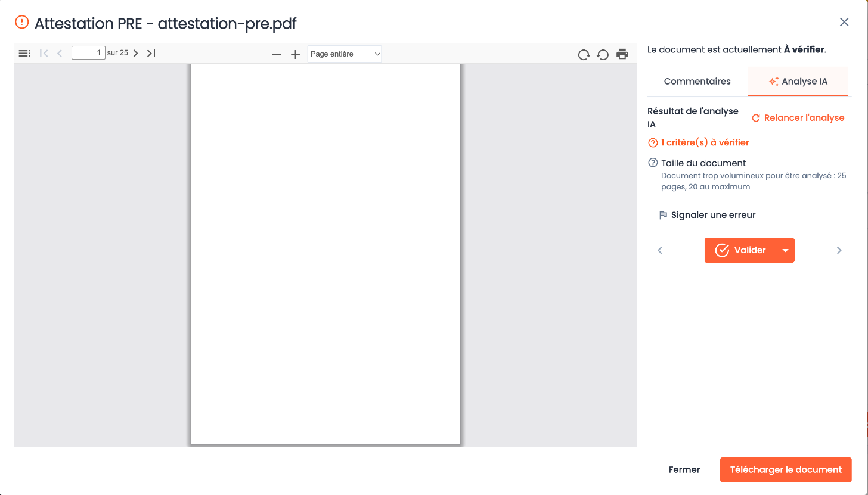Go to the next document arrow

pos(839,250)
